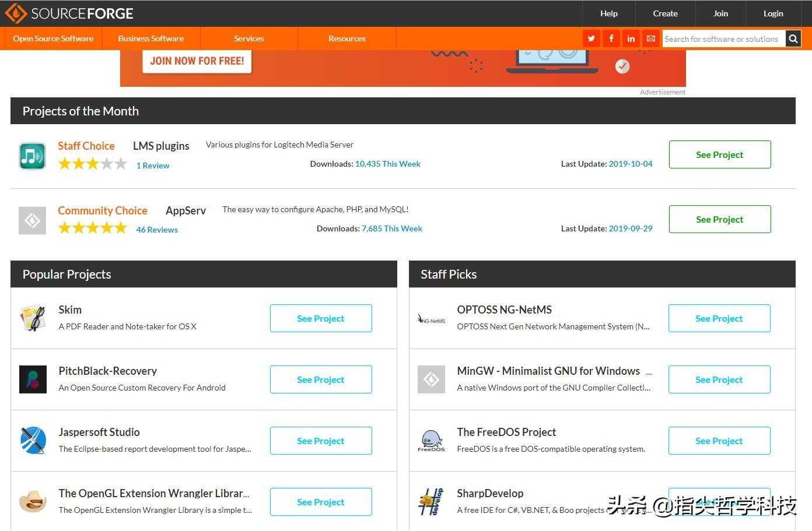Open the Jaspersoft Studio project title

[99, 432]
